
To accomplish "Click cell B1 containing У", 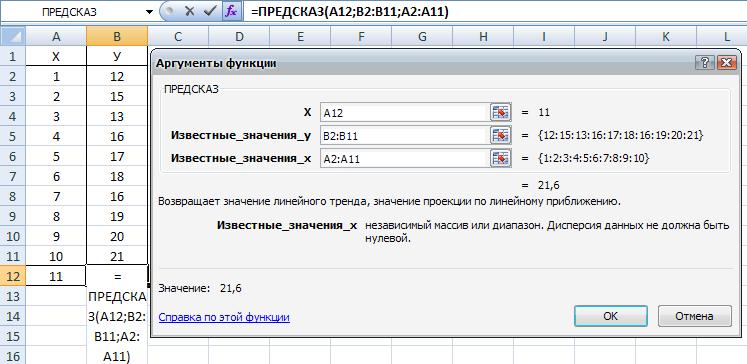I will pos(117,56).
